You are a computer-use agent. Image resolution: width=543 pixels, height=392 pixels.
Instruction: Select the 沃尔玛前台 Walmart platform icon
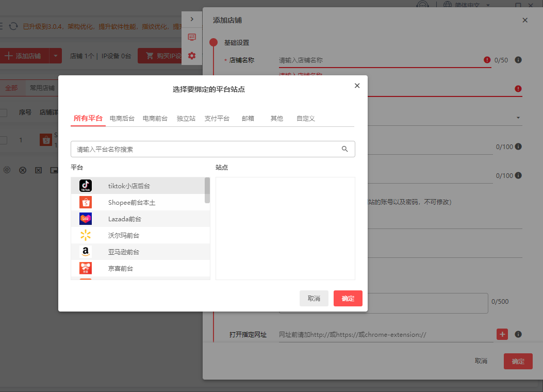[86, 235]
